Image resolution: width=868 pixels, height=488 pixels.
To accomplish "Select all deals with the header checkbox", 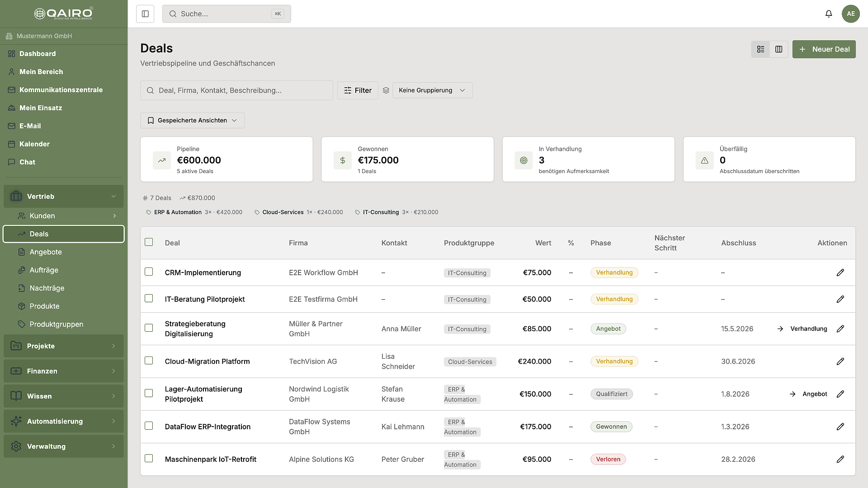I will pos(149,242).
